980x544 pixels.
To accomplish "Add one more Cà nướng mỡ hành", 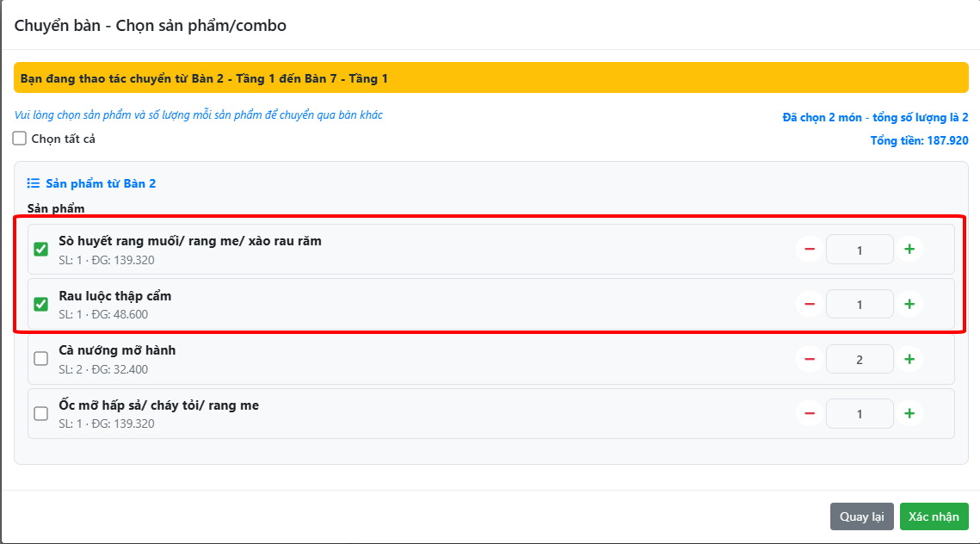I will 909,359.
